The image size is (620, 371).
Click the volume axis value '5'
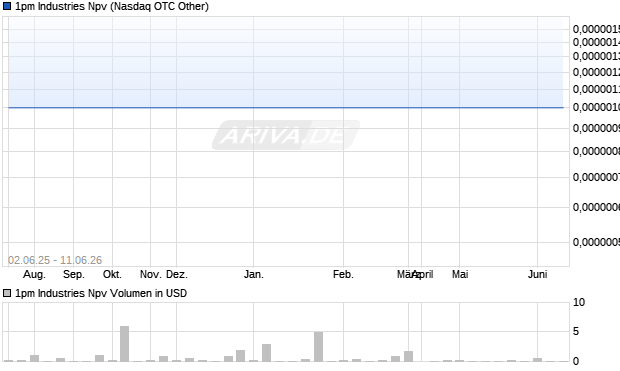[x=576, y=331]
